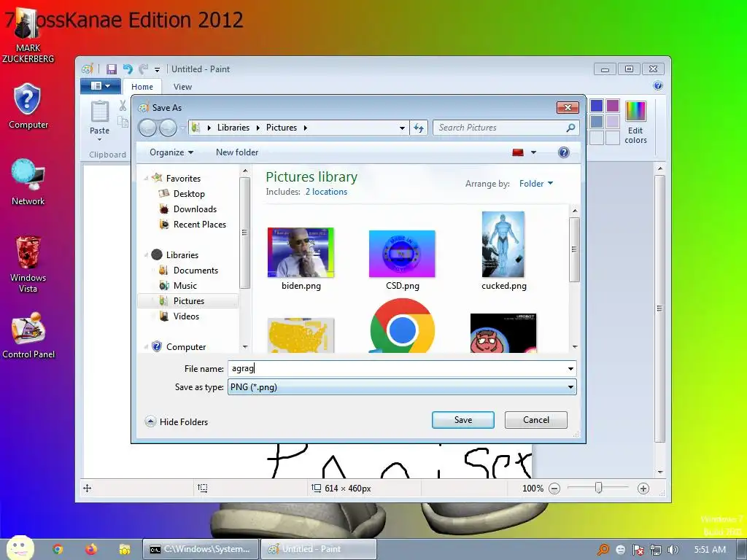Select Music library in navigation pane
747x560 pixels.
[185, 286]
